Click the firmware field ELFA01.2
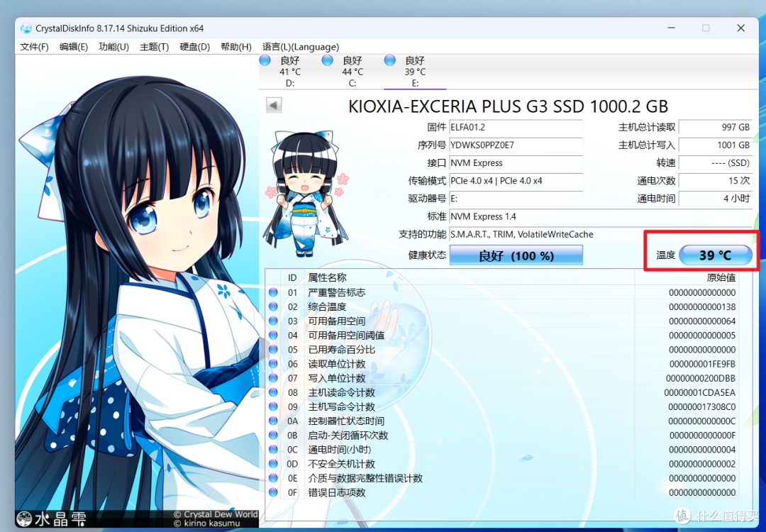This screenshot has height=532, width=766. (516, 127)
